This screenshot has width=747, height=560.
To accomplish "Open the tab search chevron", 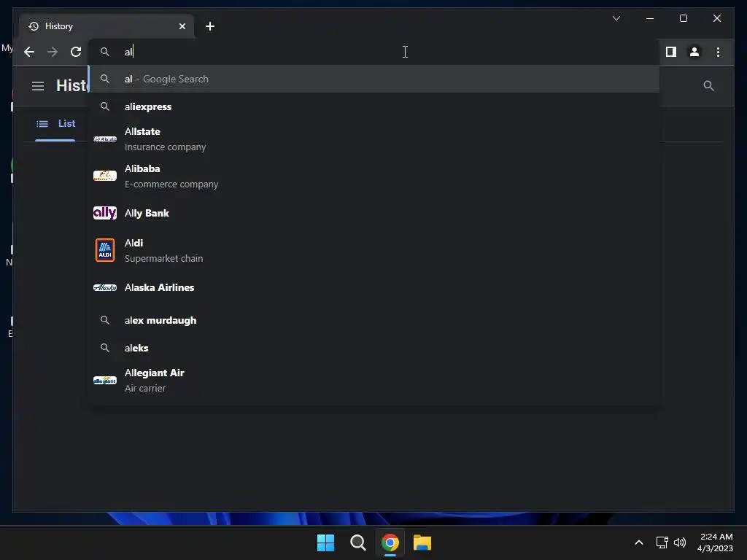I will [x=616, y=18].
